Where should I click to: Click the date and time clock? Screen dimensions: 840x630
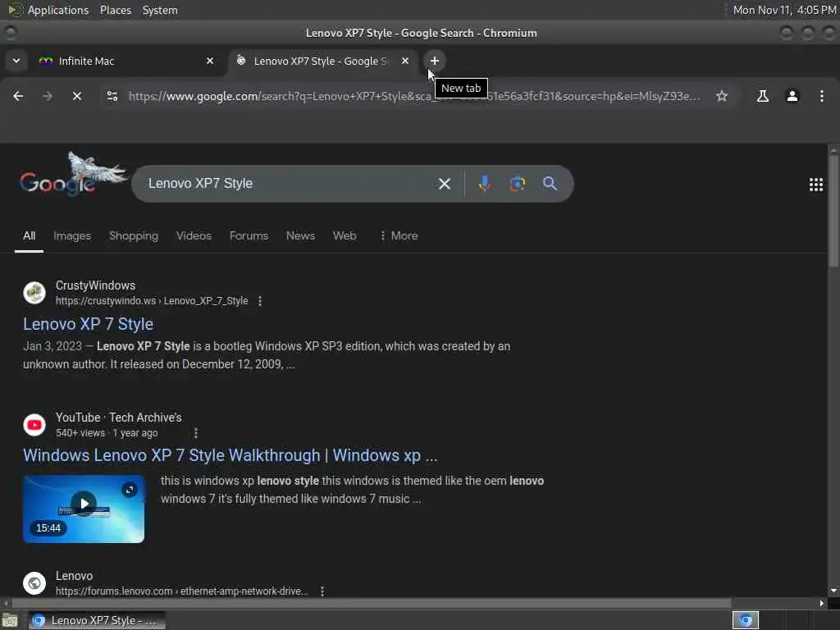784,10
